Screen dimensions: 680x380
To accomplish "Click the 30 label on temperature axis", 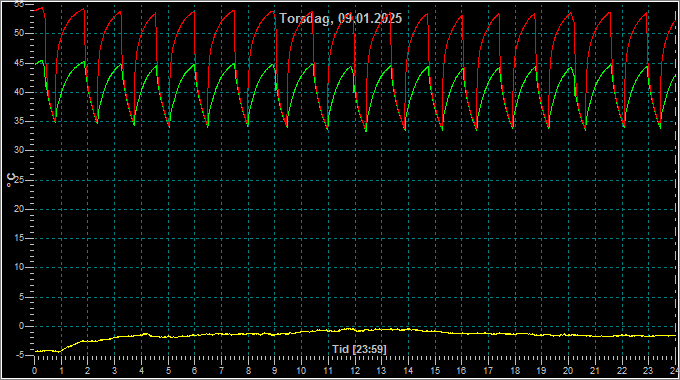I will pyautogui.click(x=19, y=150).
